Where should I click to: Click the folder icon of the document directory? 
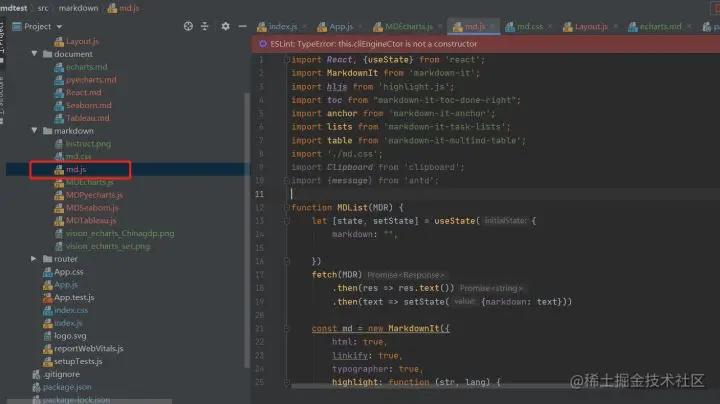(x=47, y=54)
